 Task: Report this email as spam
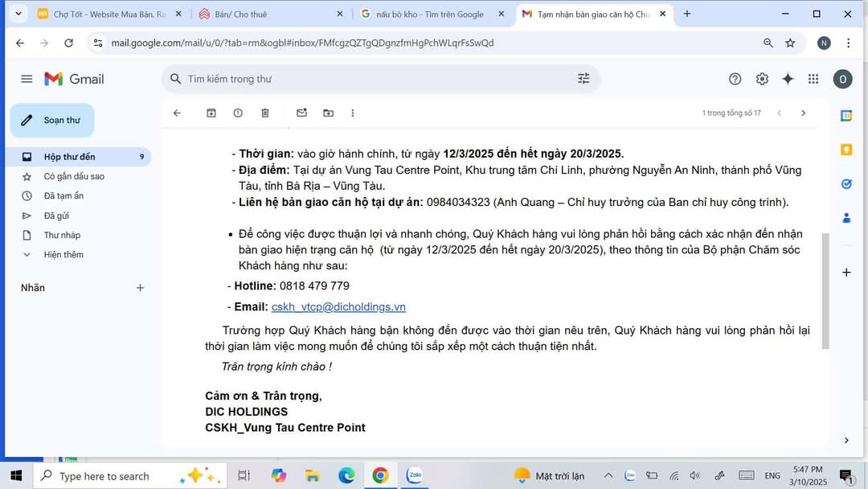[238, 113]
